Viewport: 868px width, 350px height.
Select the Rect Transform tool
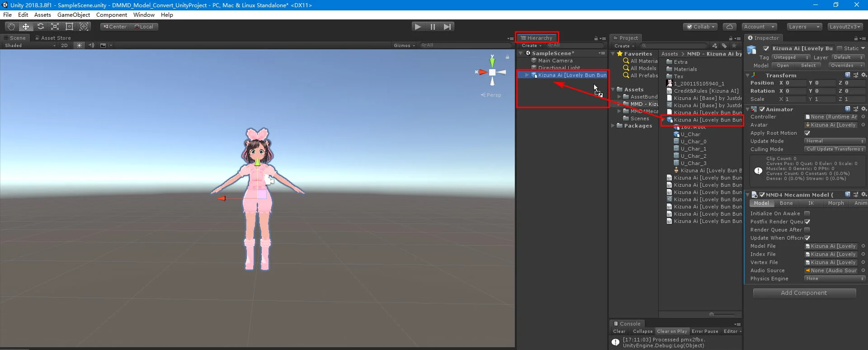pos(69,27)
